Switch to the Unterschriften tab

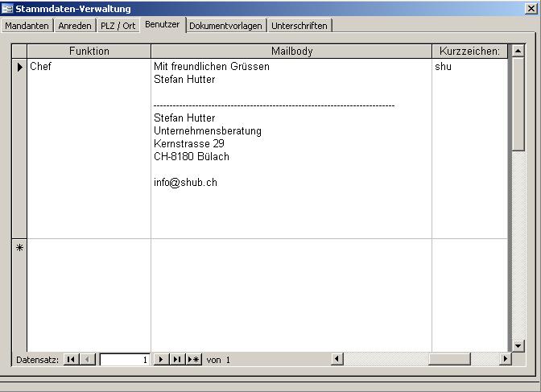click(299, 26)
